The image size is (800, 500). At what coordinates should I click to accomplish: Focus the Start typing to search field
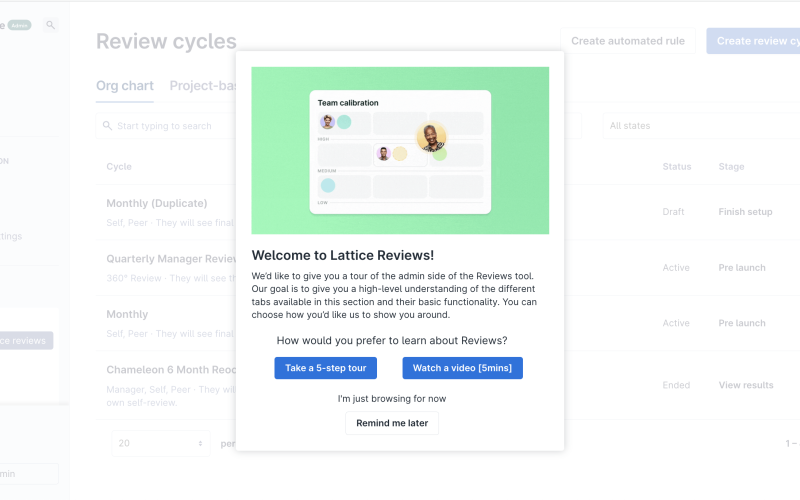(166, 126)
